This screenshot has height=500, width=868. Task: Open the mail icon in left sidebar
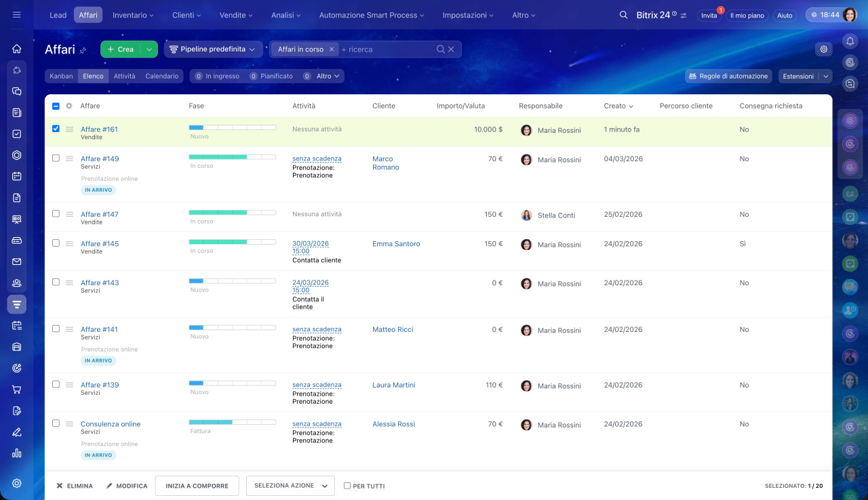[x=17, y=262]
